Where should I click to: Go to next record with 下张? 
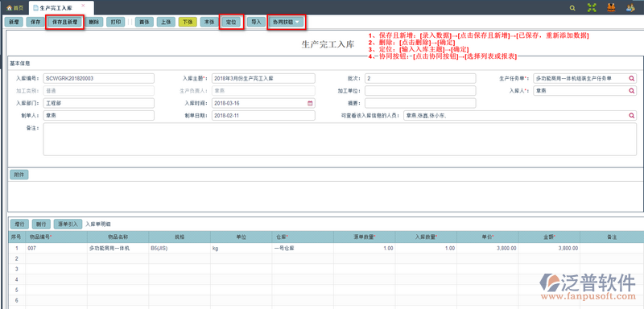point(188,23)
